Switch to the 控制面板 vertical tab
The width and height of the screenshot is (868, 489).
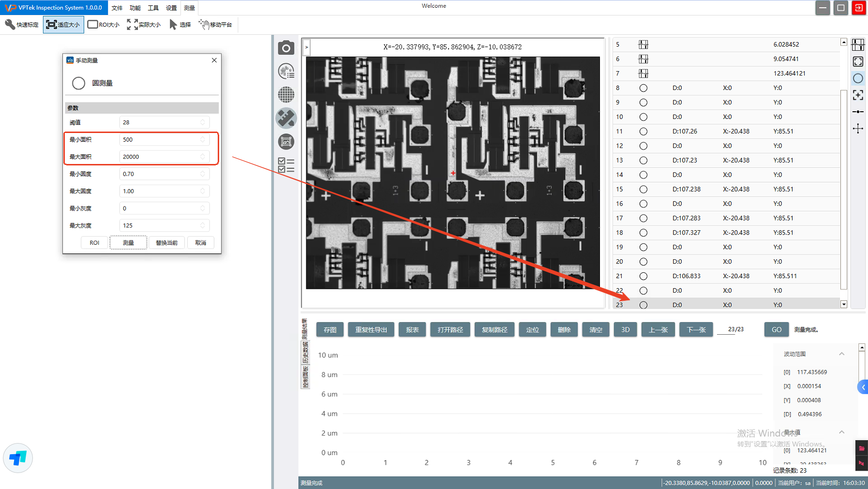[305, 377]
